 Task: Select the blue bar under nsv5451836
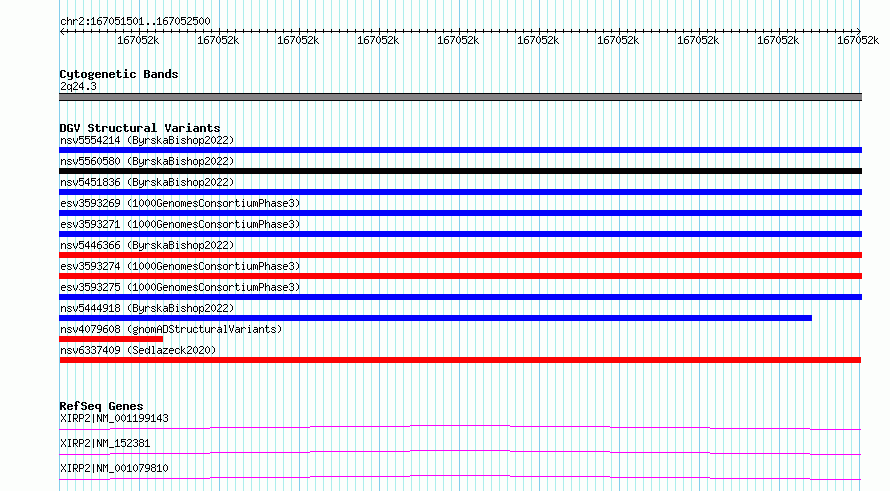pos(460,192)
